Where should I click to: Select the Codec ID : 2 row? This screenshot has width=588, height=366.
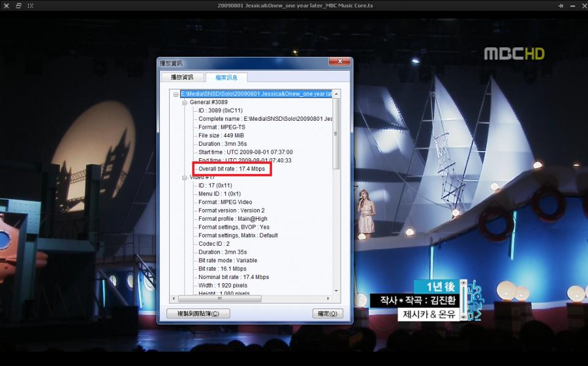[214, 243]
